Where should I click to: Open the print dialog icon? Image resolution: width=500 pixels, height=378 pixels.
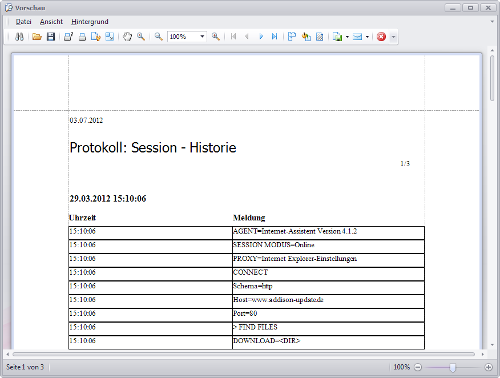tap(69, 37)
